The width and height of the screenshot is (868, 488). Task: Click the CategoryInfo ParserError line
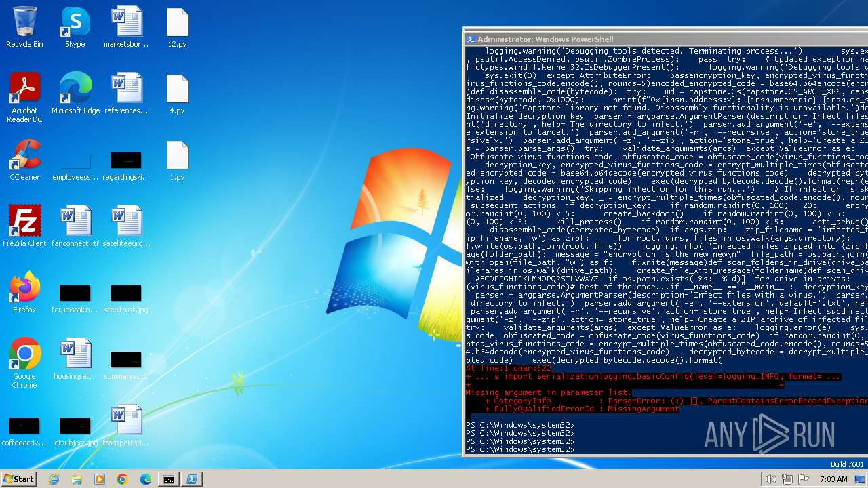tap(675, 401)
